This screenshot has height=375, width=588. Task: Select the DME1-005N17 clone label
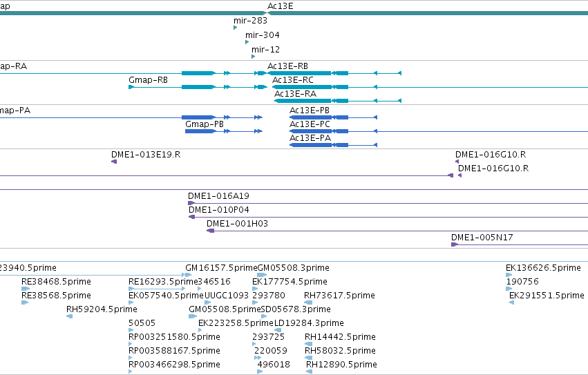click(482, 238)
